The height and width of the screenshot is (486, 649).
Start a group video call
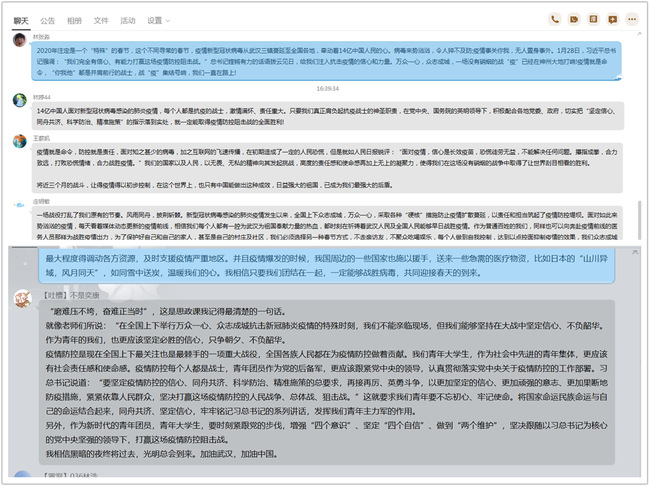(x=574, y=19)
